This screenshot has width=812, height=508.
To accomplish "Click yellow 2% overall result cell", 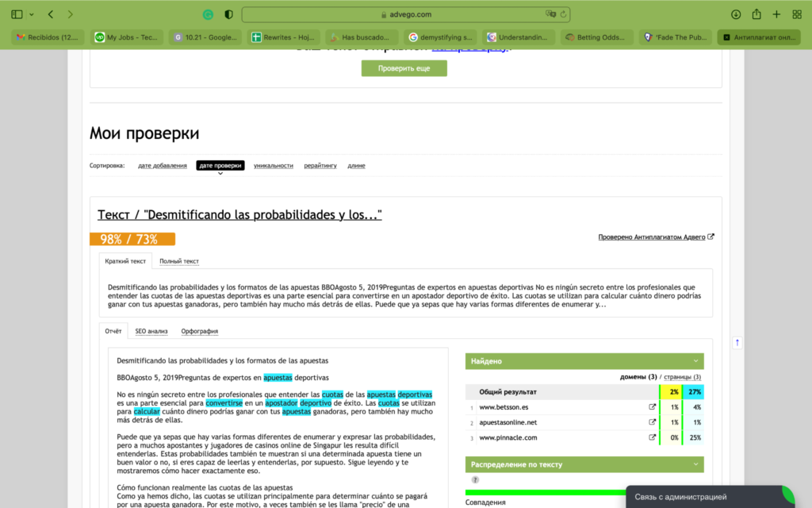I will click(672, 392).
